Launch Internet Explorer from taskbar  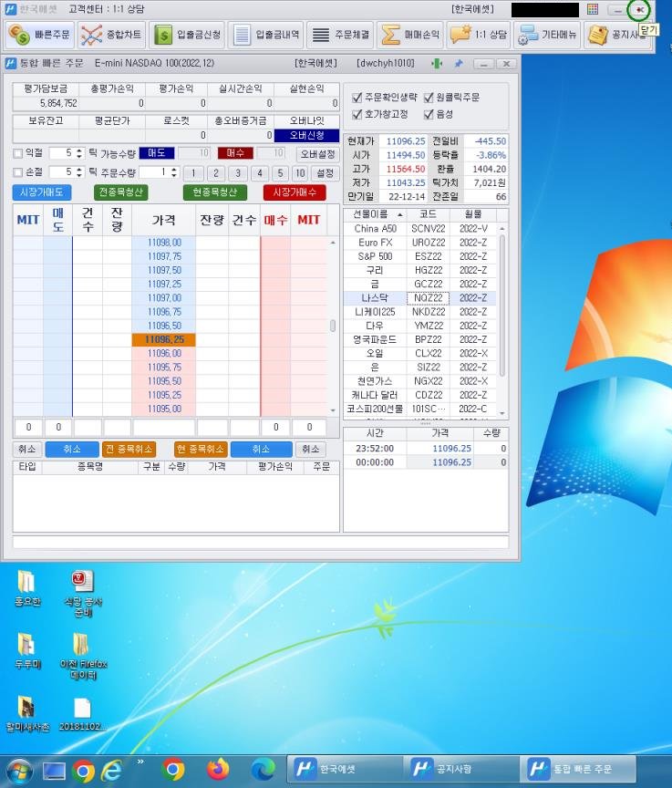[x=112, y=771]
